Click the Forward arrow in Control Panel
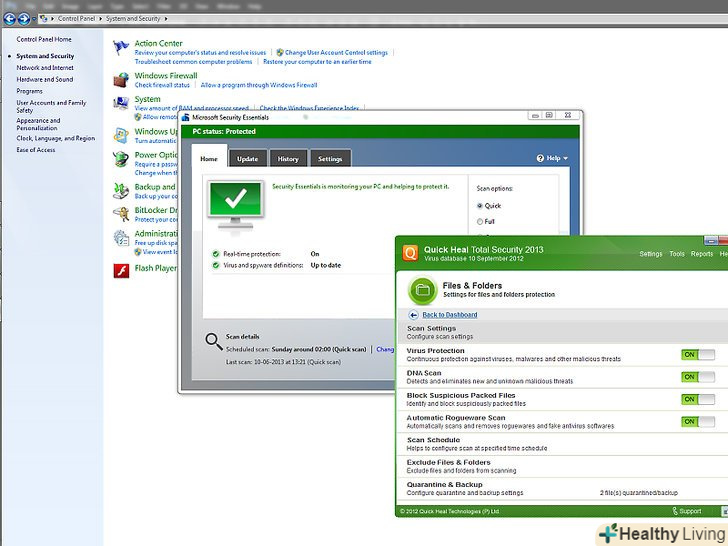Screen dimensions: 728x546 click(x=24, y=19)
